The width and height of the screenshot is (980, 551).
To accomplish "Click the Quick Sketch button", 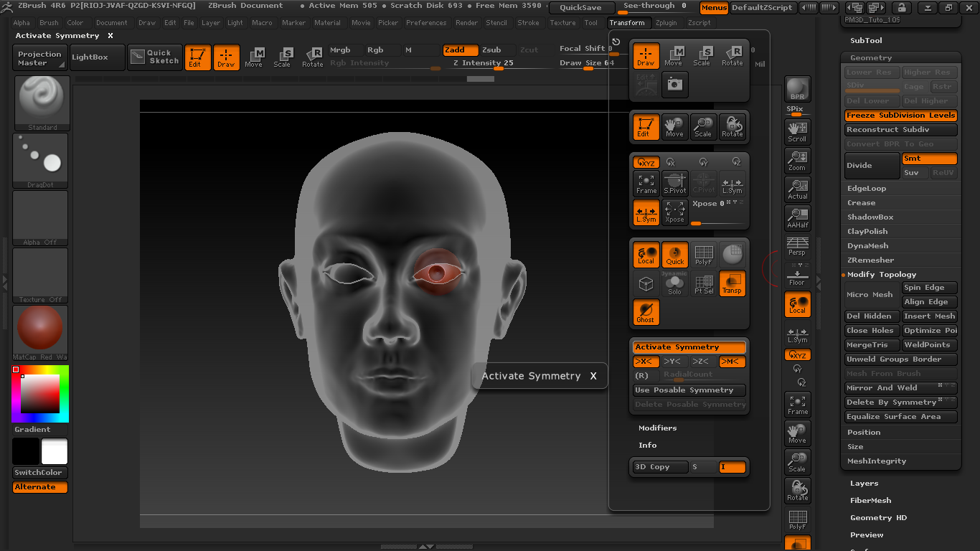I will pyautogui.click(x=155, y=57).
